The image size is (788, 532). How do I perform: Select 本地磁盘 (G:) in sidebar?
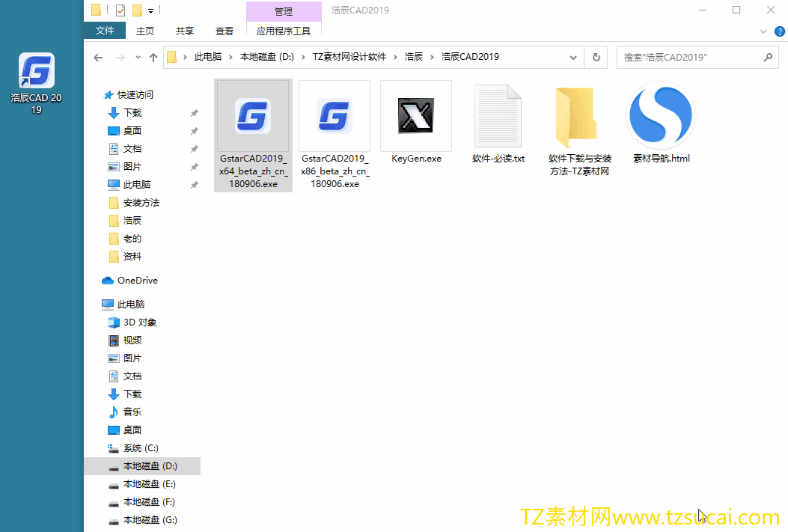coord(150,520)
